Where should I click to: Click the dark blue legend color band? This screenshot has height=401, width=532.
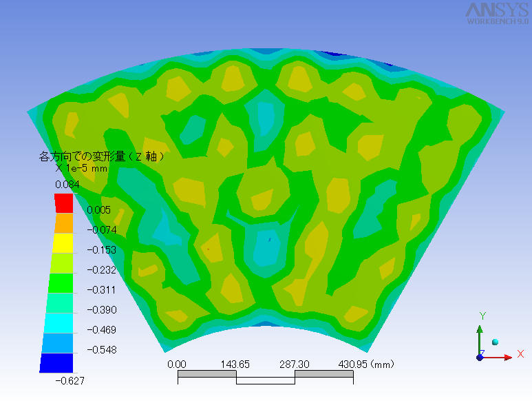(56, 363)
